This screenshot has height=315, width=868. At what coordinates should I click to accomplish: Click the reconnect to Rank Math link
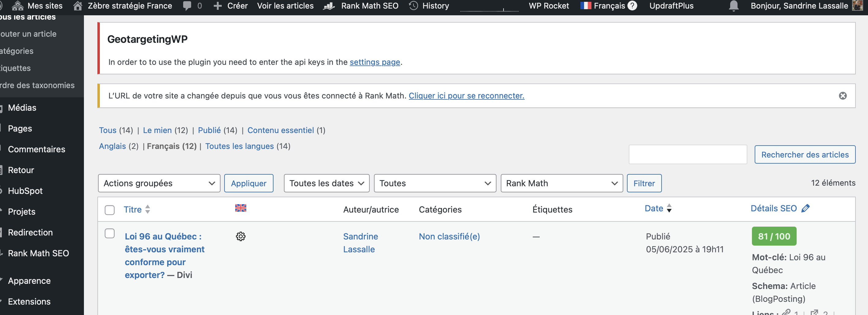[466, 96]
